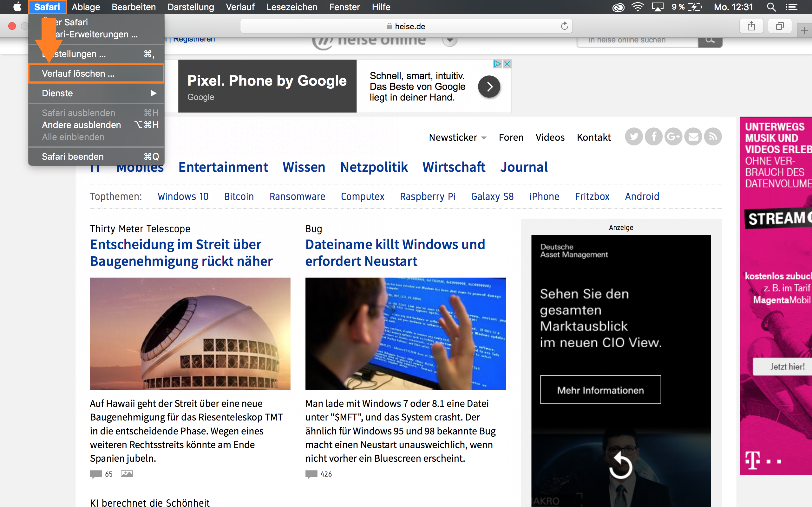Click the email envelope social icon
This screenshot has width=812, height=507.
pyautogui.click(x=693, y=137)
